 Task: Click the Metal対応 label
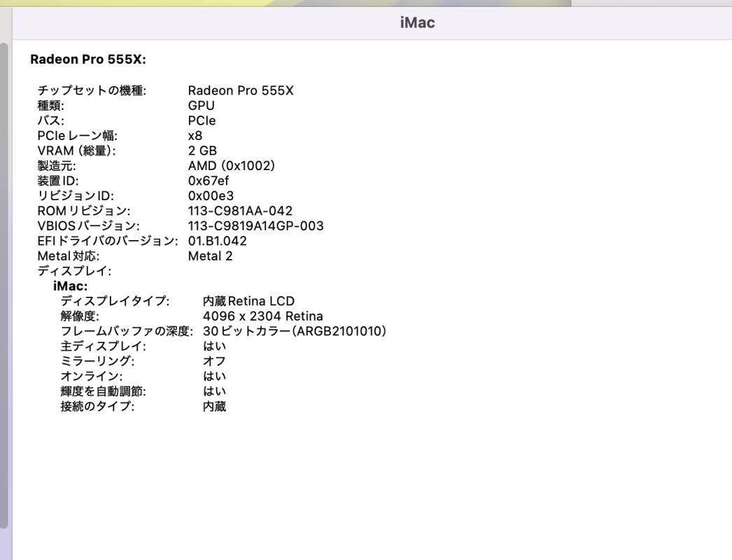68,256
